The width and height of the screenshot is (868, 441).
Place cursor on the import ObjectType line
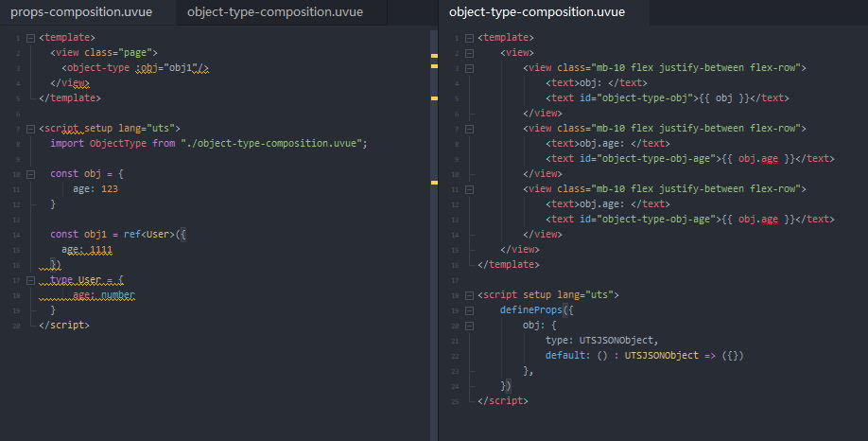209,144
